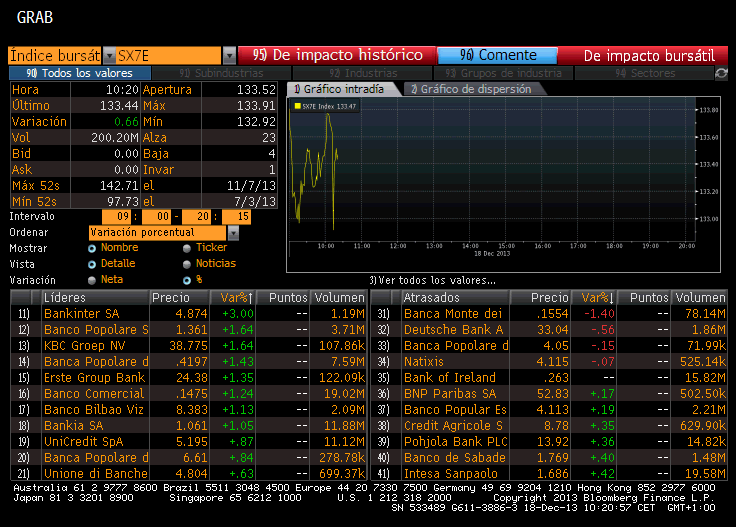
Task: Open the Índice bursát type dropdown arrow
Action: coord(109,56)
